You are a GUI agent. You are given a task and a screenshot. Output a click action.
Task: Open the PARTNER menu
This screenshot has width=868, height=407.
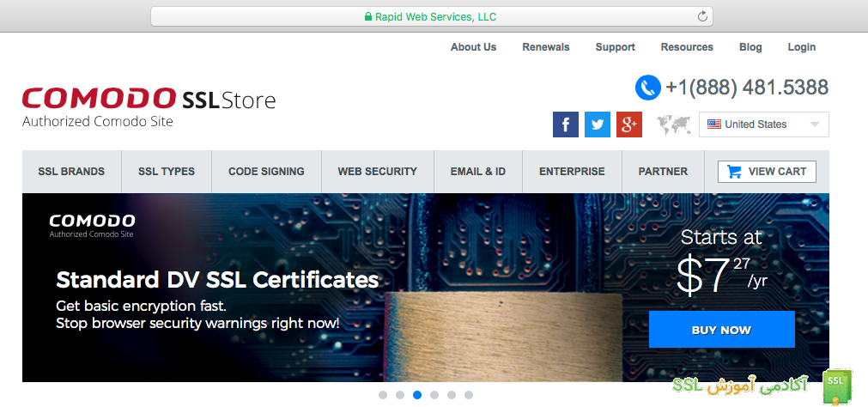coord(663,172)
